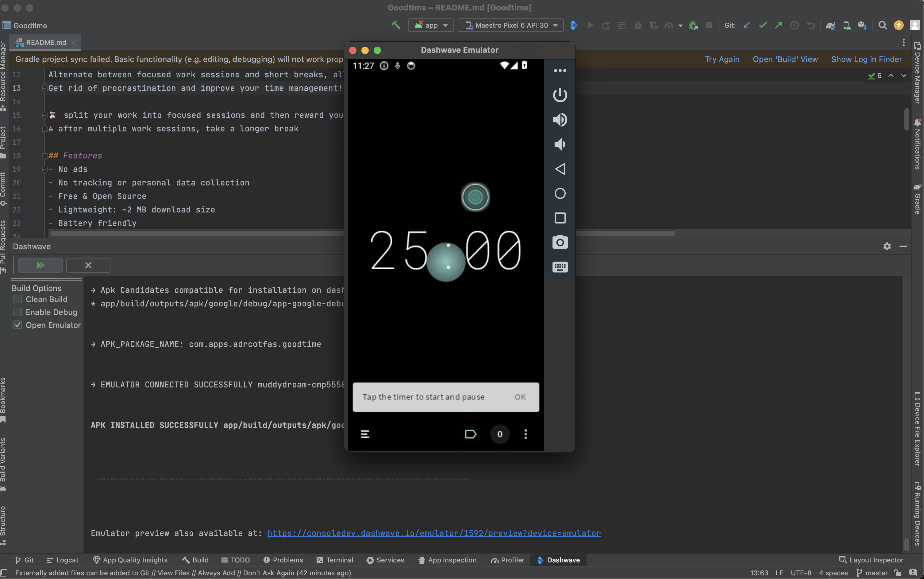Open the Dashwave panel settings gear
The image size is (924, 579).
tap(887, 246)
